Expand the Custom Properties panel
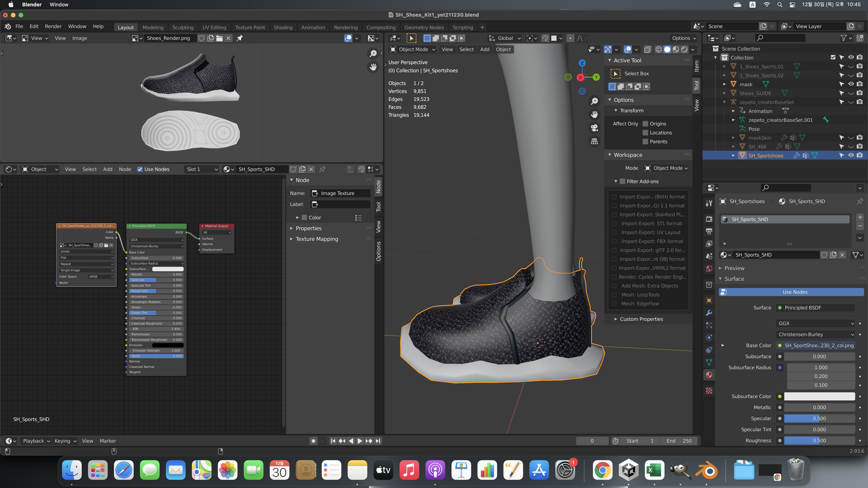This screenshot has width=868, height=488. pos(641,319)
